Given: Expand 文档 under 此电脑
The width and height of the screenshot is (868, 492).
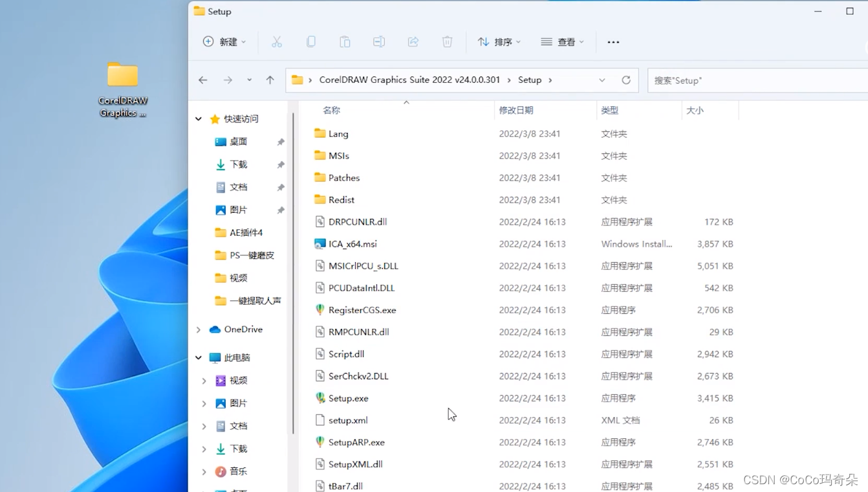Looking at the screenshot, I should coord(204,426).
